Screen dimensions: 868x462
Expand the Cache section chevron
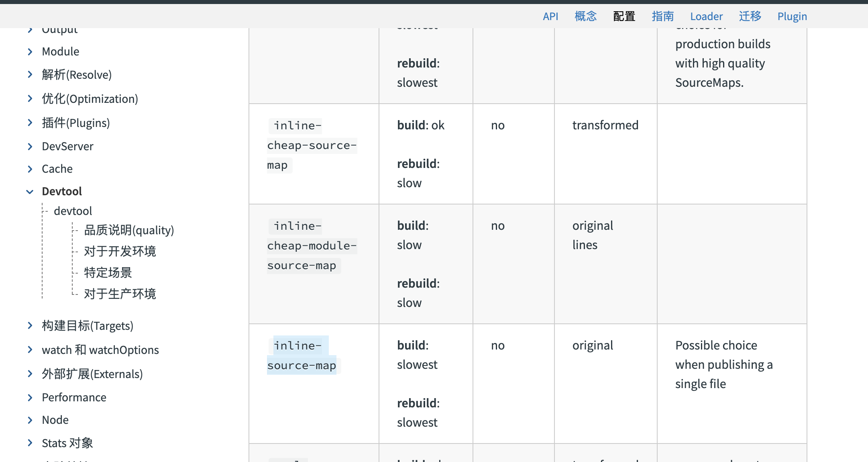pyautogui.click(x=30, y=169)
